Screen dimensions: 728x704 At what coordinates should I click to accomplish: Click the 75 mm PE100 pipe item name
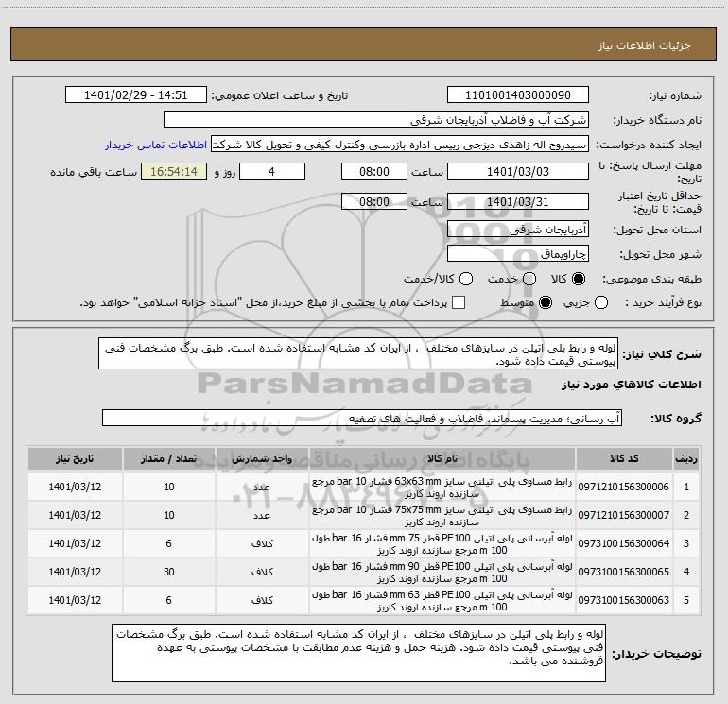tap(442, 544)
